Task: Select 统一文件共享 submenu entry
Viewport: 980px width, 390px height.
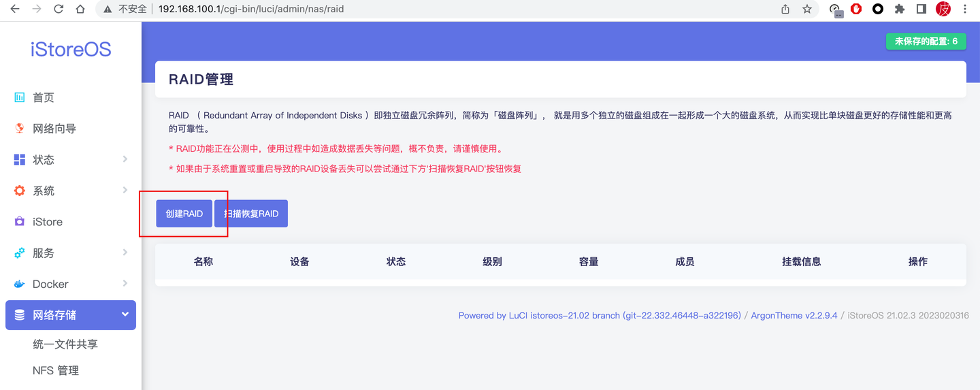Action: [65, 344]
